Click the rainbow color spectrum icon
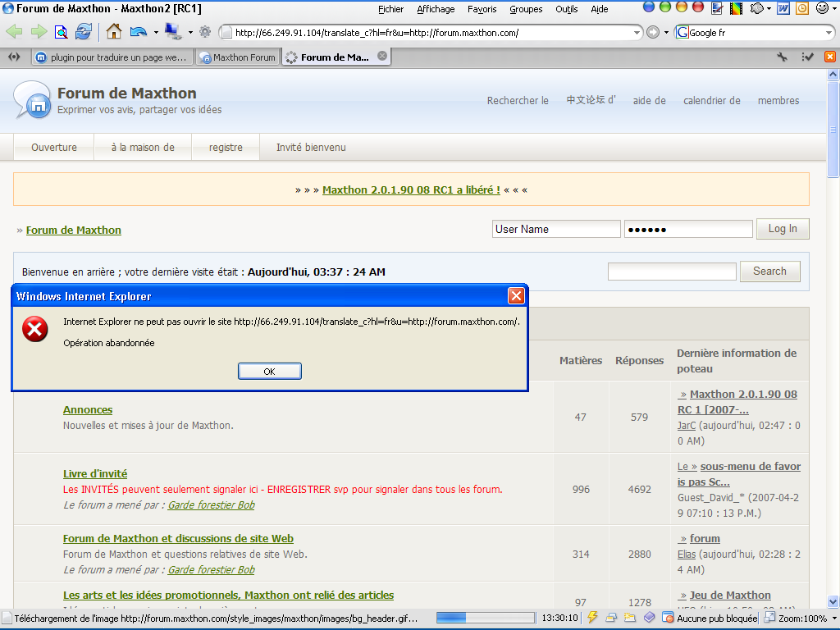 [x=736, y=8]
